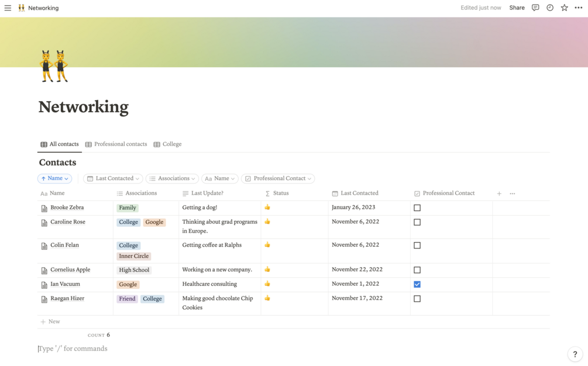
Task: Check Professional Contact for Raegan Hizer
Action: coord(417,299)
